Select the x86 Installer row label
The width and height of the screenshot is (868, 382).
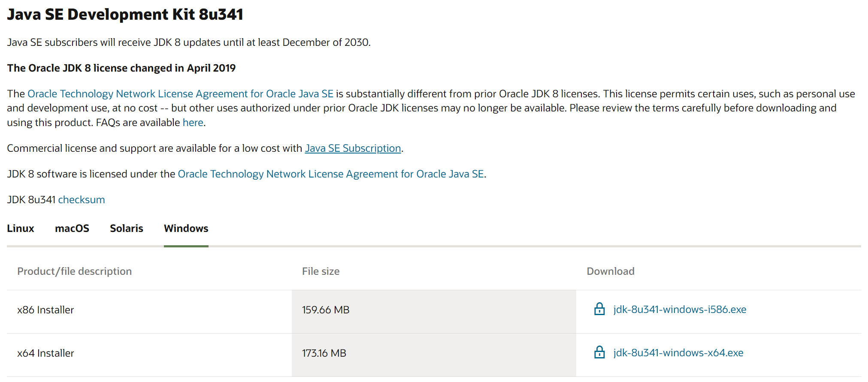click(45, 310)
